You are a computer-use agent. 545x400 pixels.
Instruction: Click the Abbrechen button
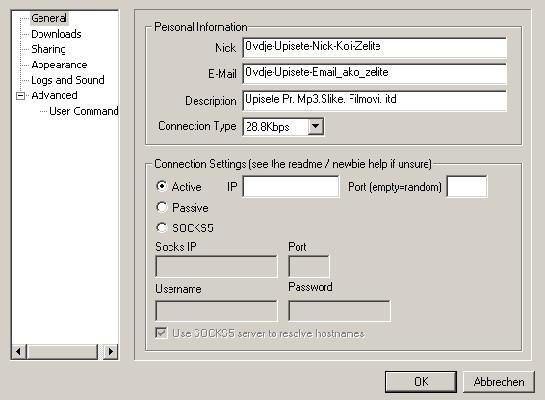click(x=499, y=382)
